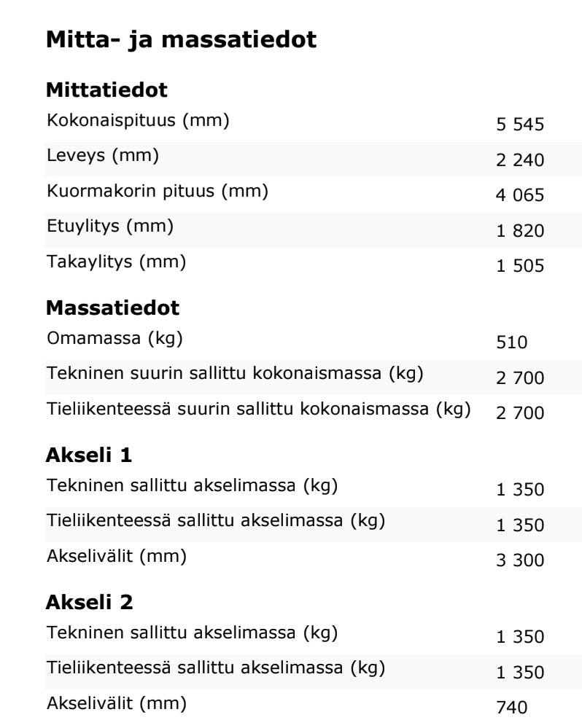Select Akseli 1 Akselivälit value 3 300
The image size is (582, 728).
[x=520, y=560]
